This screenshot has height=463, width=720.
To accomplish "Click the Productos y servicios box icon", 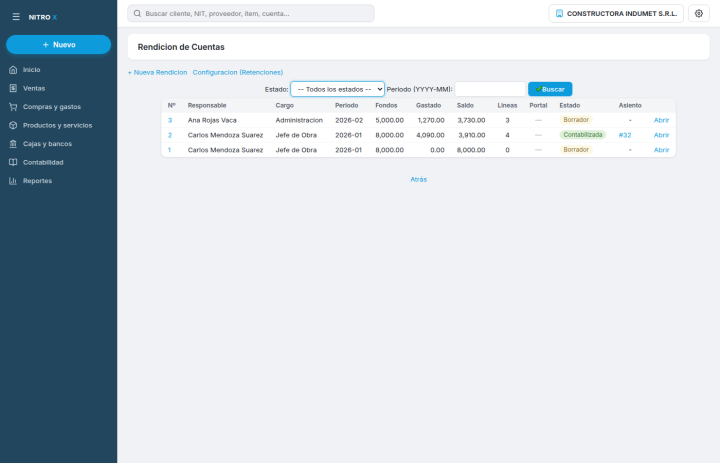I will 13,125.
